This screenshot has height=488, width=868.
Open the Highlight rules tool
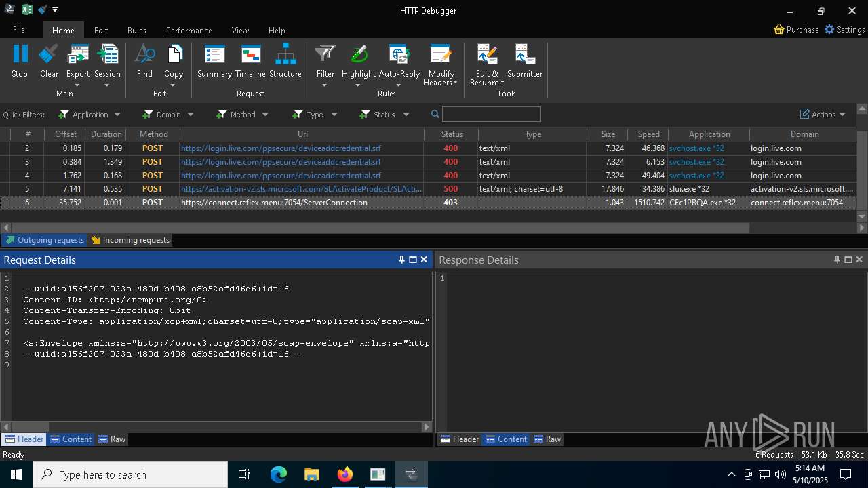(x=359, y=60)
